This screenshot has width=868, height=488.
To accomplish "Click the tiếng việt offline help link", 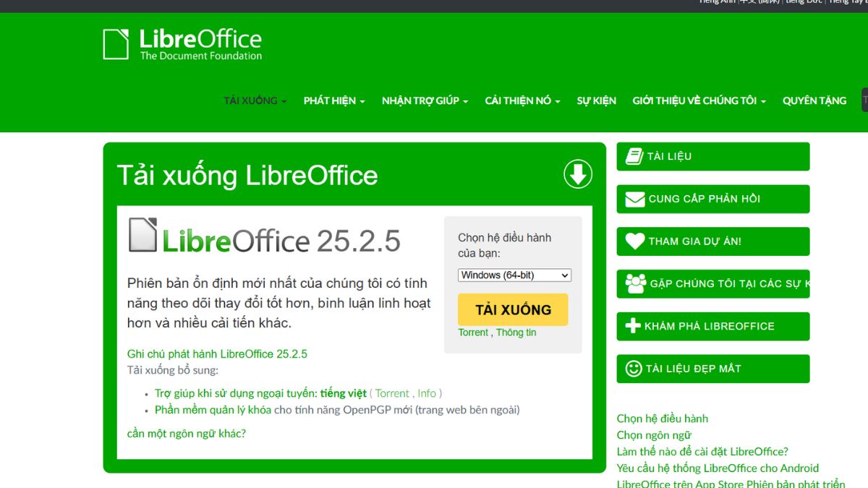I will pos(344,393).
